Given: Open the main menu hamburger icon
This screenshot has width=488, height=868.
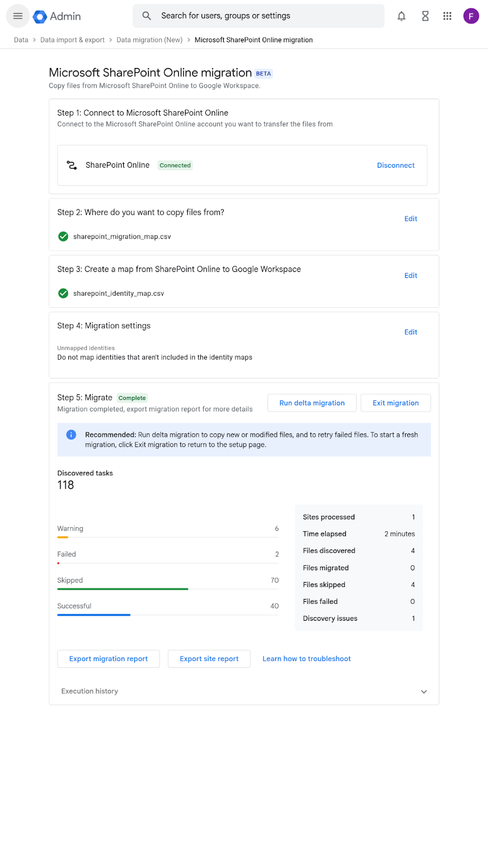Looking at the screenshot, I should (x=18, y=16).
